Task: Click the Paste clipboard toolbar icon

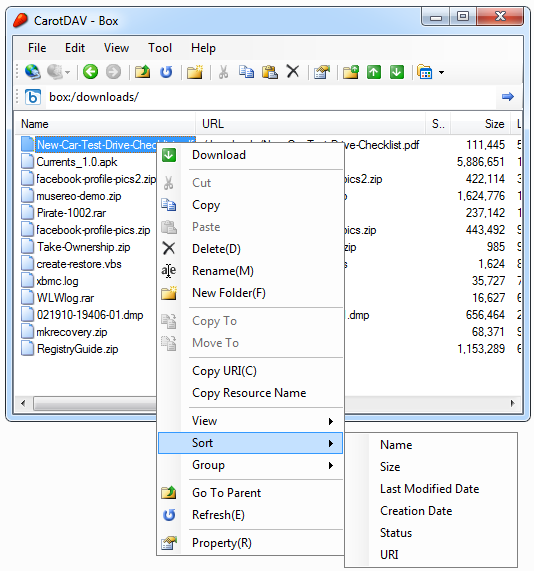Action: (x=270, y=72)
